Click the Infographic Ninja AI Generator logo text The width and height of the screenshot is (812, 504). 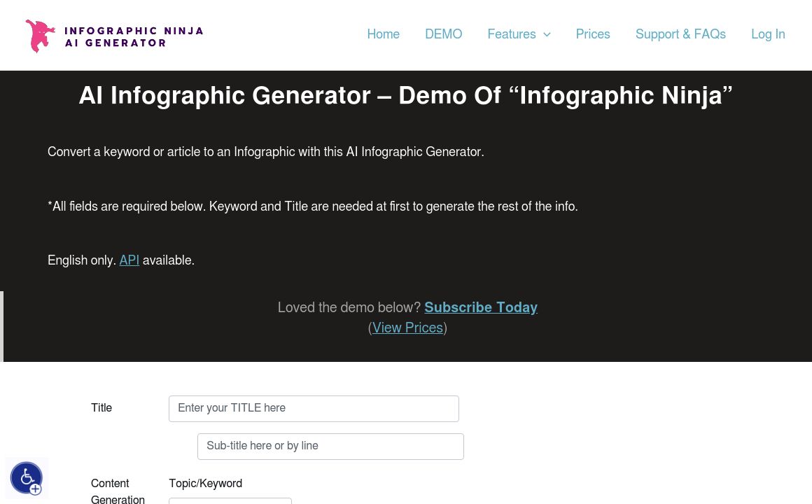tap(134, 36)
